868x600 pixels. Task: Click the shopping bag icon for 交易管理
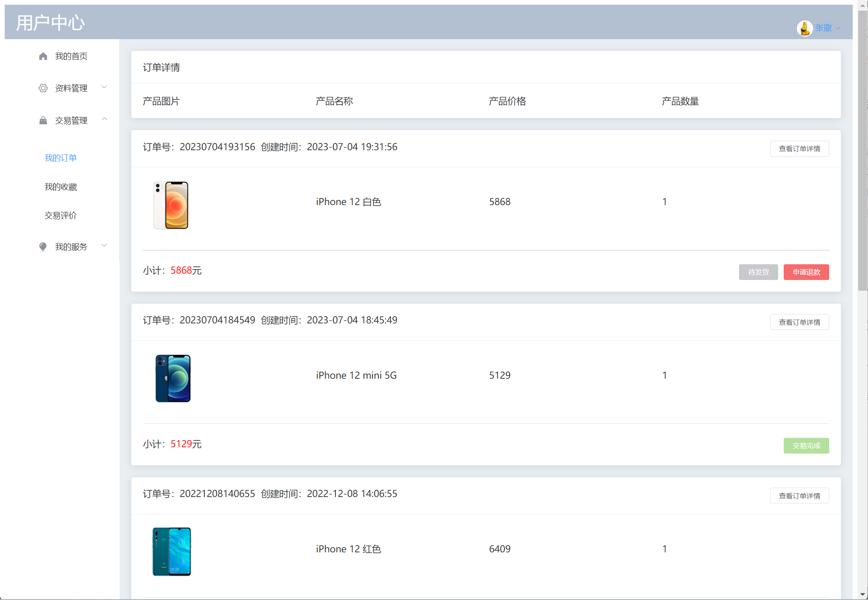coord(43,120)
